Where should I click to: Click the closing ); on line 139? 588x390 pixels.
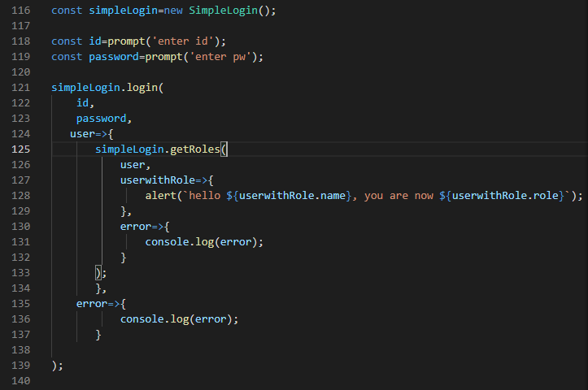58,366
